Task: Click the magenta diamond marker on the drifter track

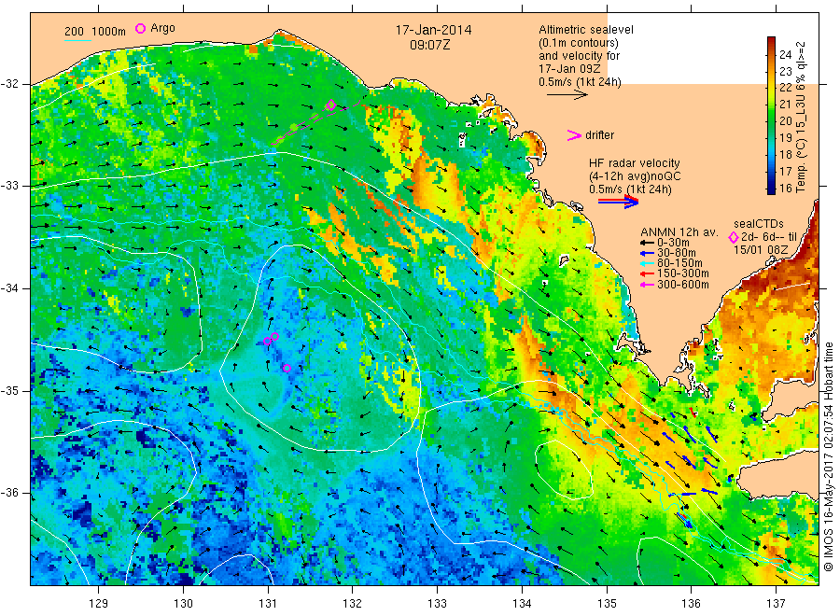Action: pyautogui.click(x=331, y=105)
